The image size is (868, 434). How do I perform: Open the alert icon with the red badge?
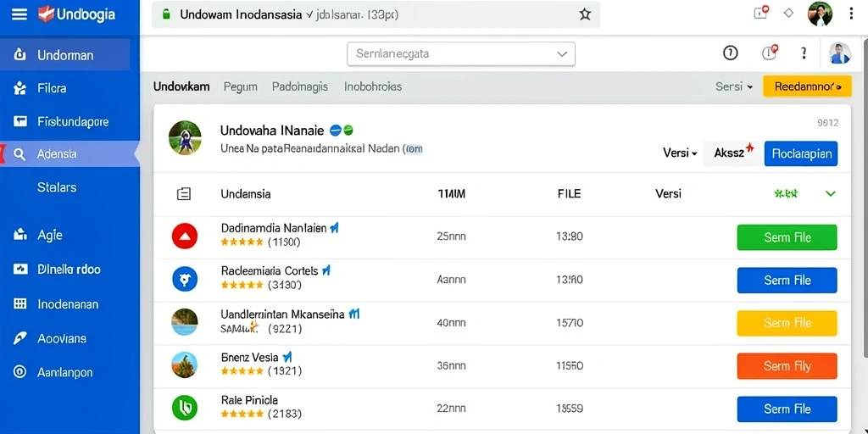point(769,53)
